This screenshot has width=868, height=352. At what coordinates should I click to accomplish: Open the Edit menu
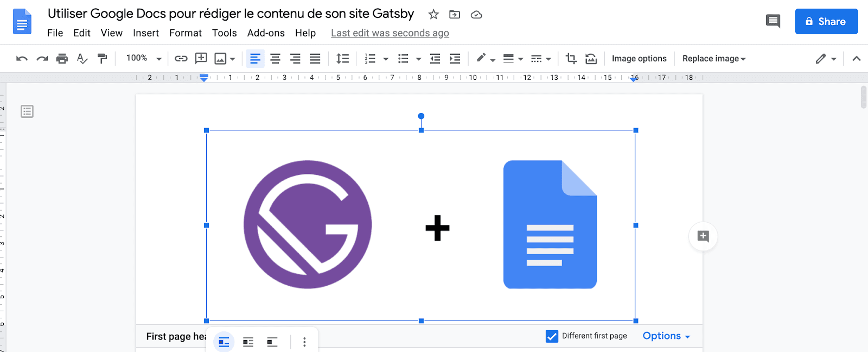pos(82,33)
